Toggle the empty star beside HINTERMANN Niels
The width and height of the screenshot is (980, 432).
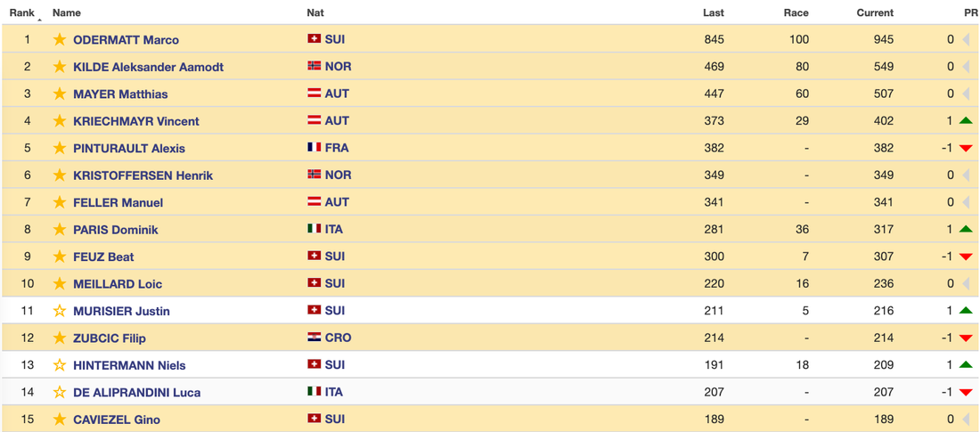tap(60, 365)
